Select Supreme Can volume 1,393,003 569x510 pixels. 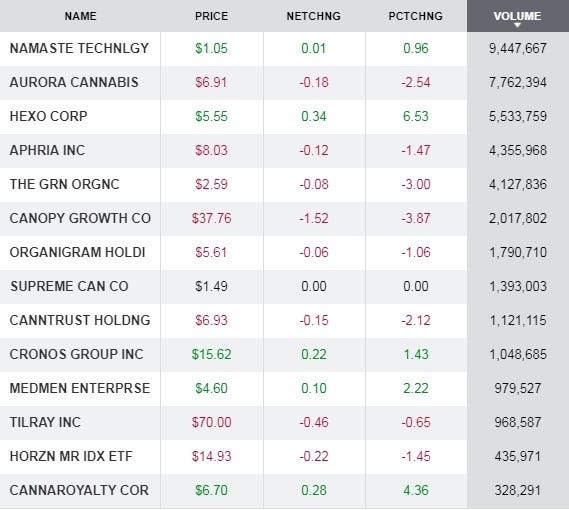(x=517, y=286)
